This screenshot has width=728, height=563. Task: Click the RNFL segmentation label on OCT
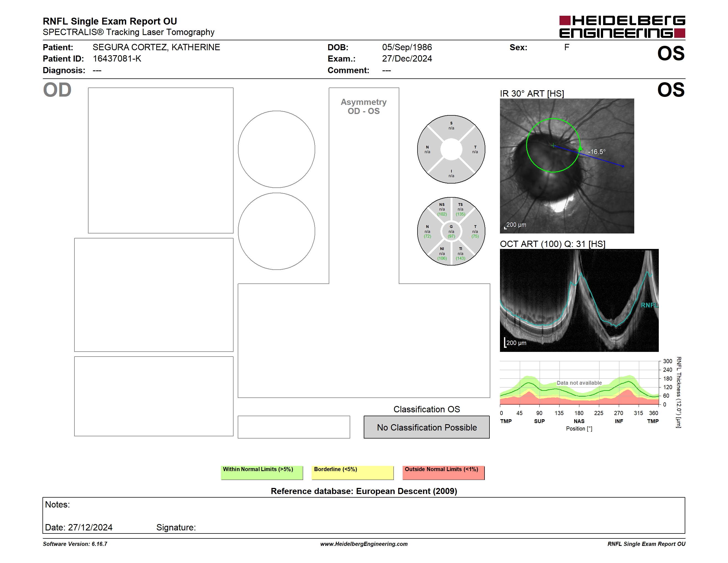649,305
